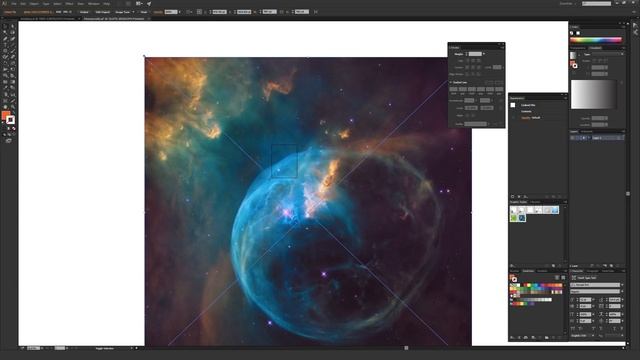
Task: Click the gradient slider preview bar
Action: (593, 94)
